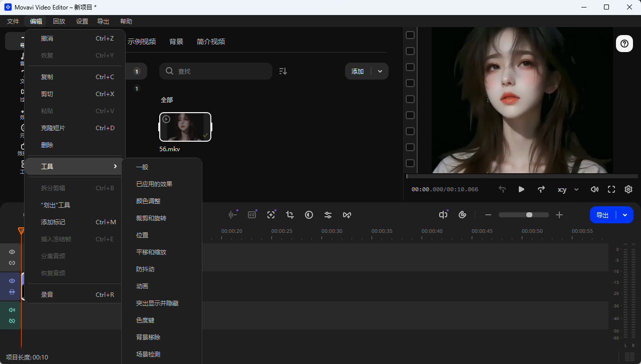The width and height of the screenshot is (641, 364).
Task: Toggle visibility eye on gray overlay track
Action: point(12,252)
